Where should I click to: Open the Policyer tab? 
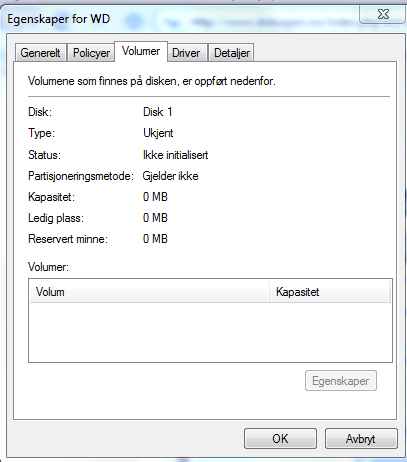(91, 53)
